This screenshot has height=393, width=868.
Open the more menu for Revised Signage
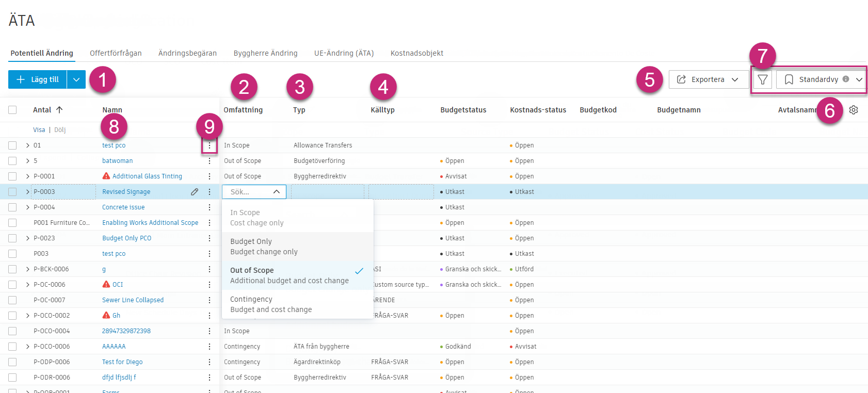click(210, 192)
